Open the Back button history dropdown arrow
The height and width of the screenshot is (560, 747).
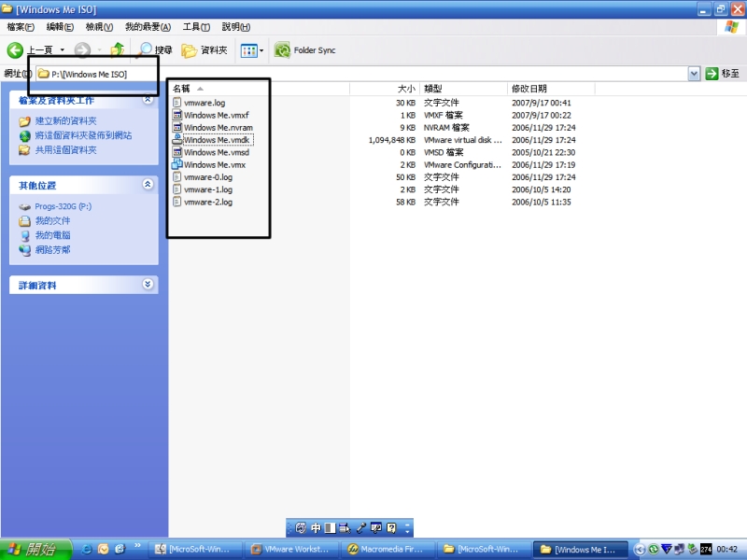[62, 50]
